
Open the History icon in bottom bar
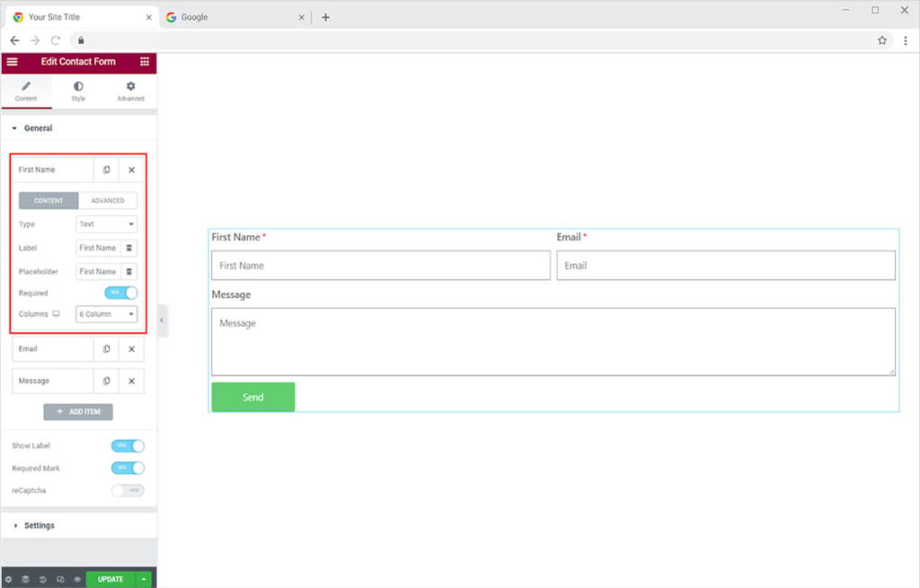tap(42, 579)
